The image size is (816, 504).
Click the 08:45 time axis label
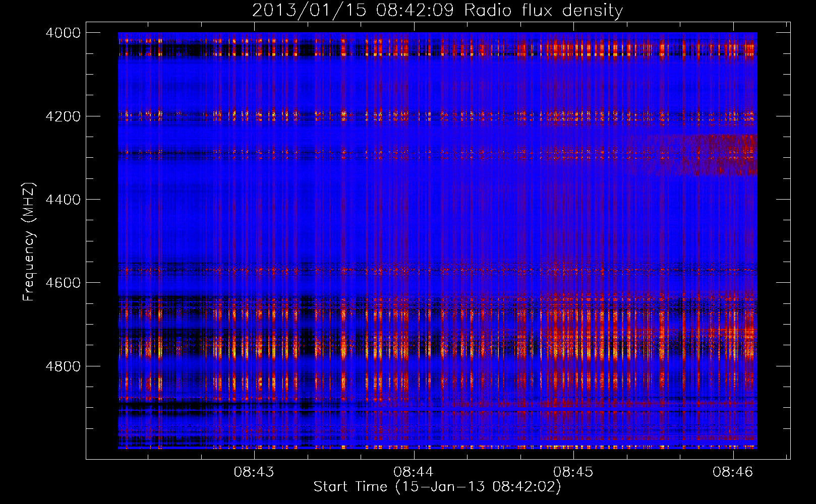(573, 472)
